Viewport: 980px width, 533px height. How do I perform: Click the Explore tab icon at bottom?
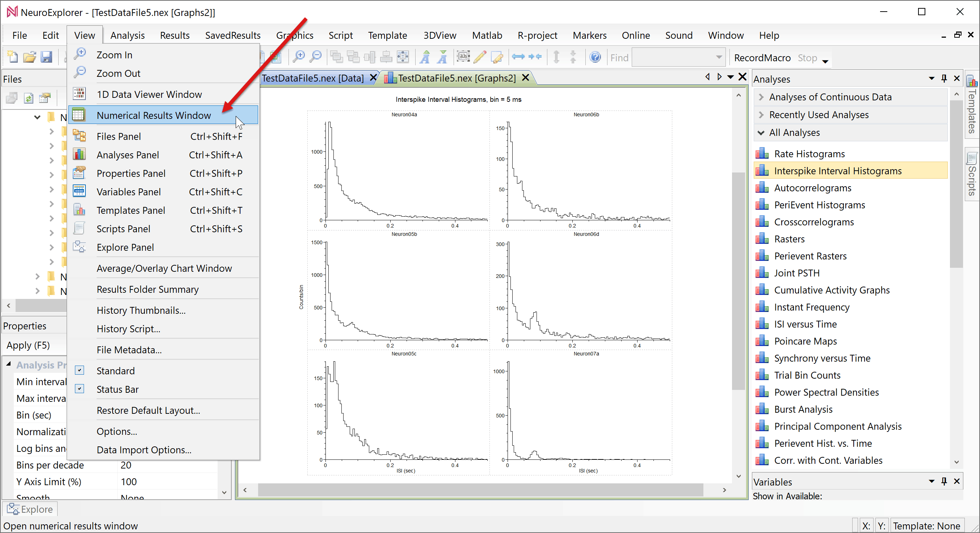[x=13, y=509]
